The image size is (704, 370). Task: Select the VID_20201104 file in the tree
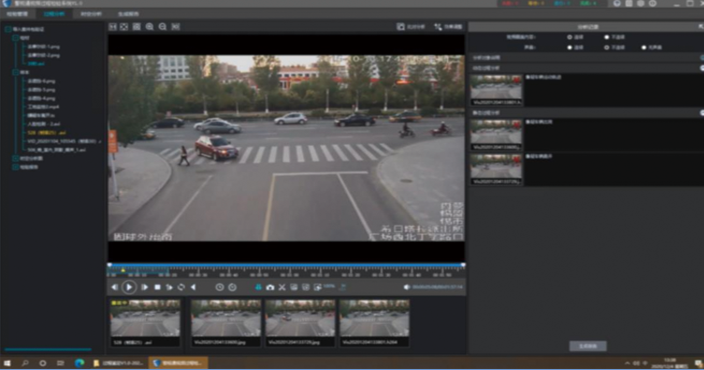[x=63, y=141]
